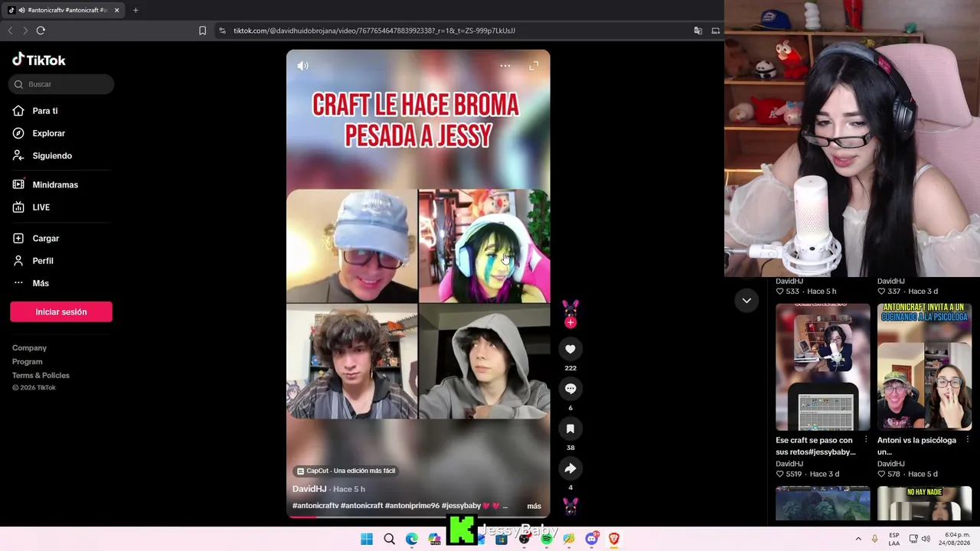The image size is (980, 551).
Task: Open the video comments bubble
Action: coord(570,389)
